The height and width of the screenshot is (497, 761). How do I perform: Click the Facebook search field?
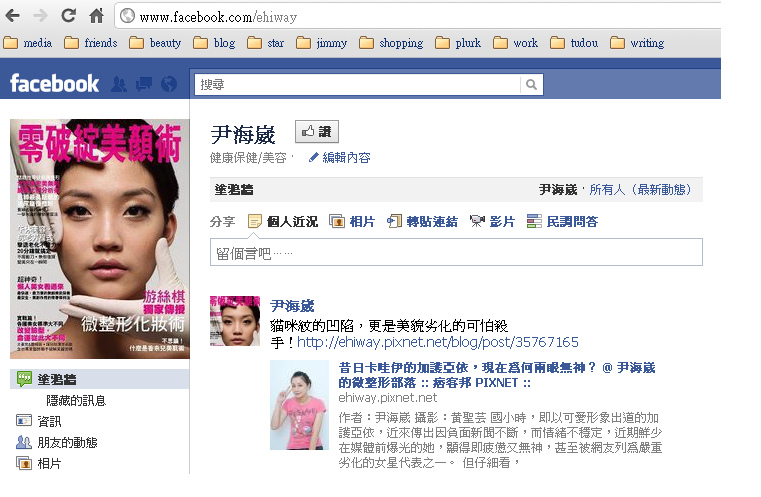tap(357, 84)
